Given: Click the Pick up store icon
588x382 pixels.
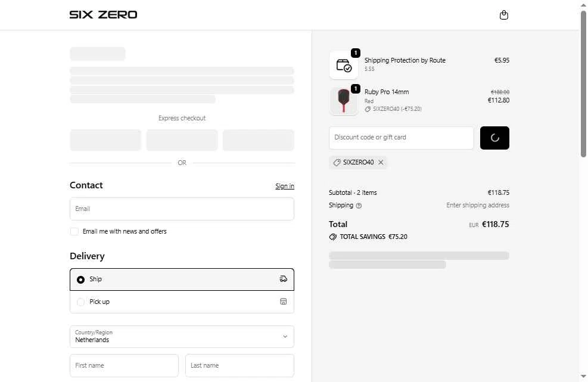Looking at the screenshot, I should point(283,302).
